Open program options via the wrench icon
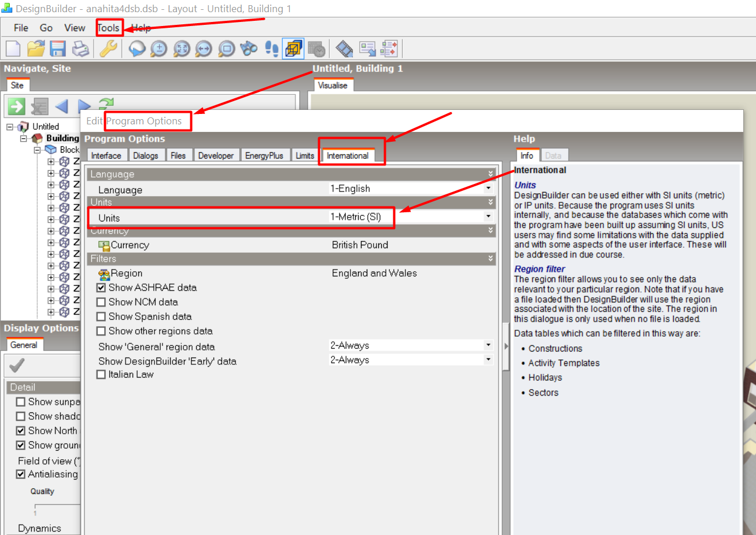The image size is (756, 535). click(109, 49)
